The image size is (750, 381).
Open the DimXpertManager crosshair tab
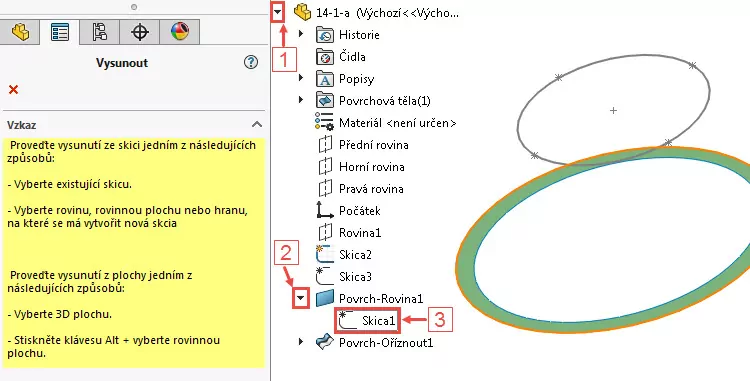coord(139,33)
